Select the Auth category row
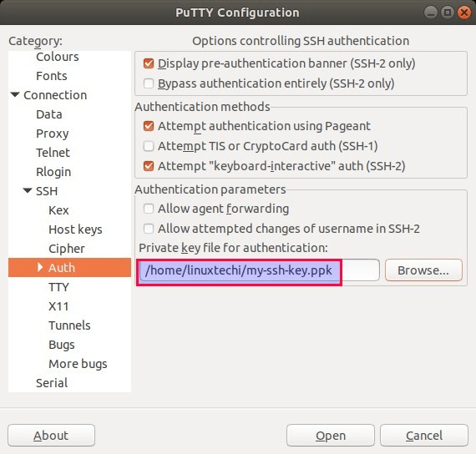476x454 pixels. pos(70,268)
